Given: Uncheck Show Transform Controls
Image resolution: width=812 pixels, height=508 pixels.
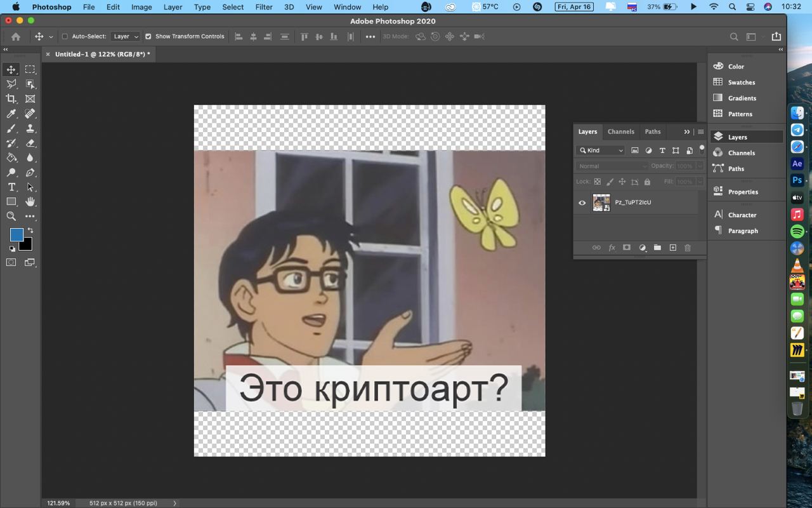Looking at the screenshot, I should coord(148,37).
